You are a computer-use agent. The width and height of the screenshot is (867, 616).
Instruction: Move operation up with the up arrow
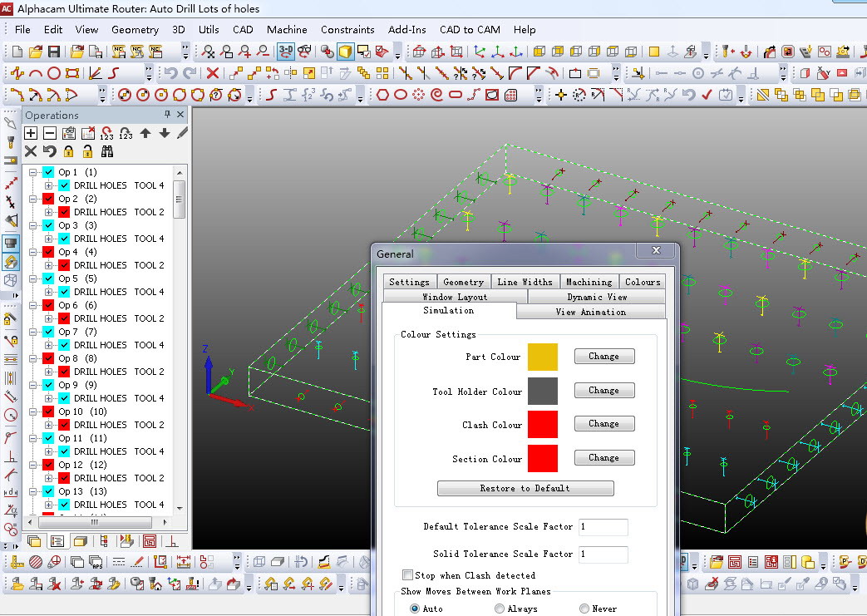145,133
